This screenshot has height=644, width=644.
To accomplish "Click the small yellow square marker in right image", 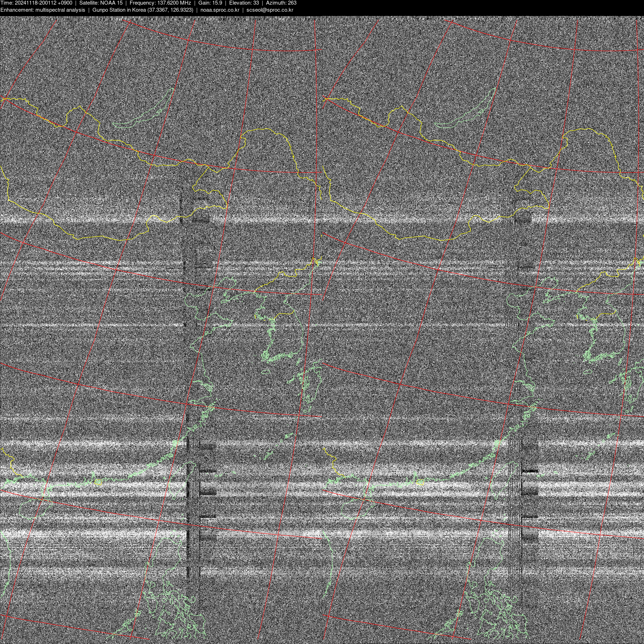I will (420, 482).
